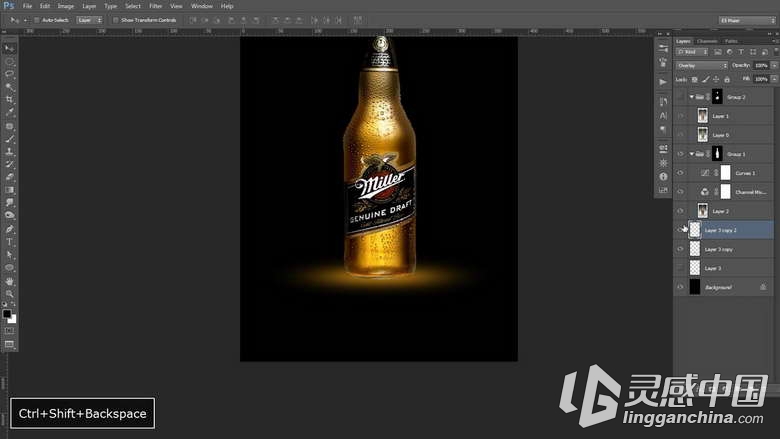The image size is (780, 439).
Task: Select the Gradient tool
Action: [9, 190]
